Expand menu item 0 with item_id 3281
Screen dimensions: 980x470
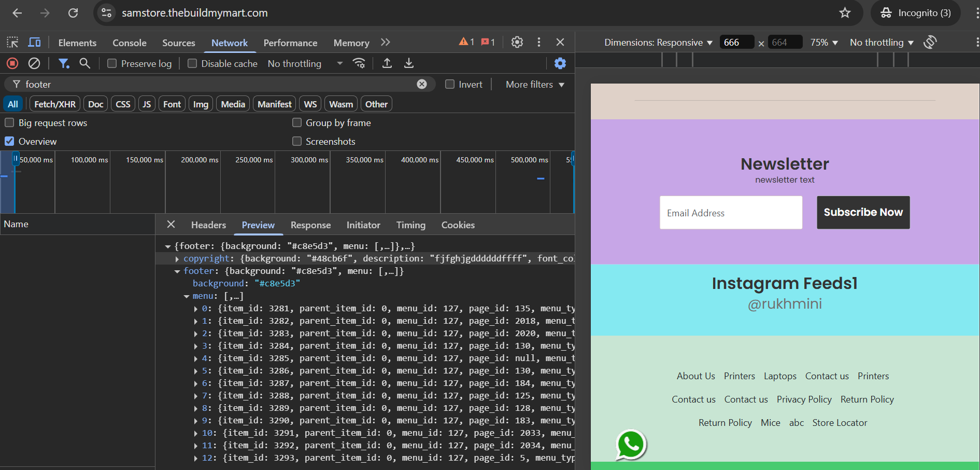click(x=196, y=308)
